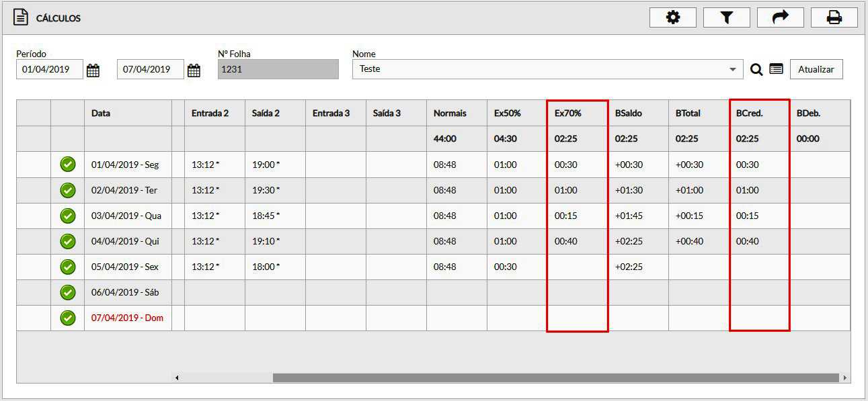Toggle green check for 07/04/2019 - Dom
Image resolution: width=868 pixels, height=401 pixels.
pos(67,318)
